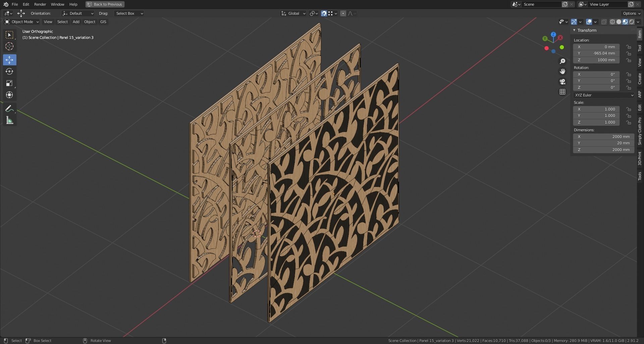The image size is (644, 344).
Task: Activate the 3D Cursor tool
Action: [9, 46]
